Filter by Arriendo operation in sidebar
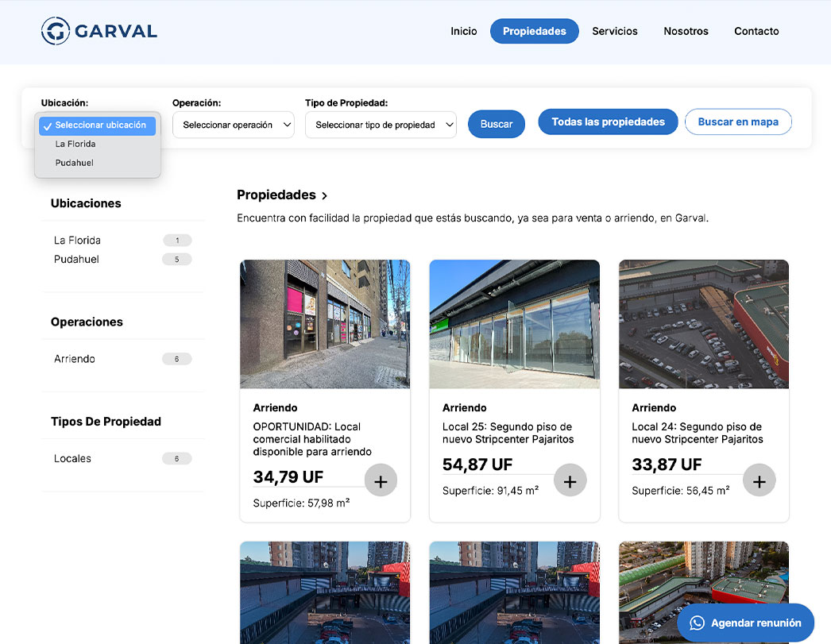The height and width of the screenshot is (644, 831). 75,359
